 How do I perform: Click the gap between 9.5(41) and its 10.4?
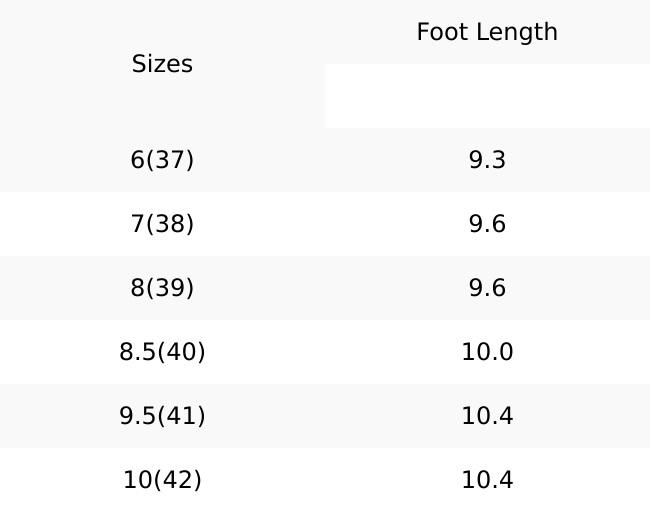tap(325, 416)
